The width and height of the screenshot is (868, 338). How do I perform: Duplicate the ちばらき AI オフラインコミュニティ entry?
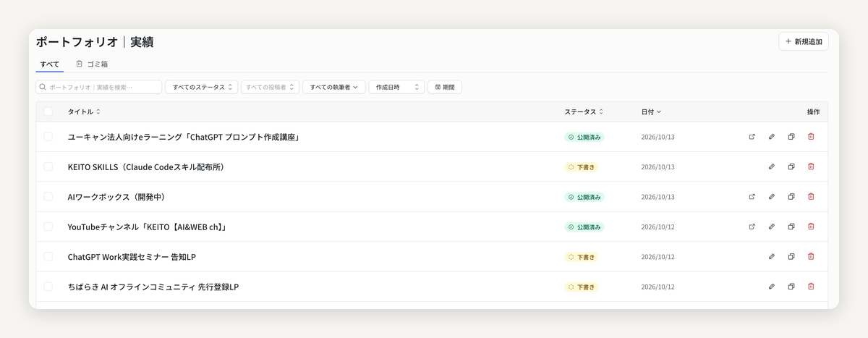click(x=791, y=287)
